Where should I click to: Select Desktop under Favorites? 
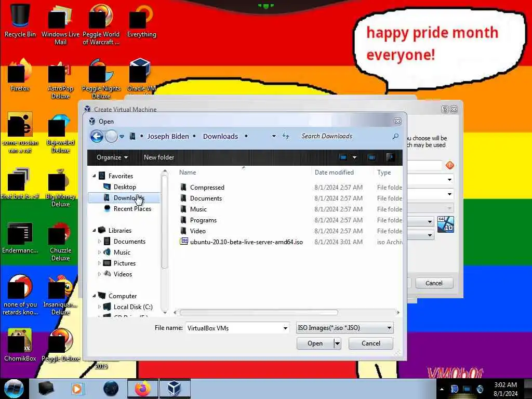[x=125, y=187]
